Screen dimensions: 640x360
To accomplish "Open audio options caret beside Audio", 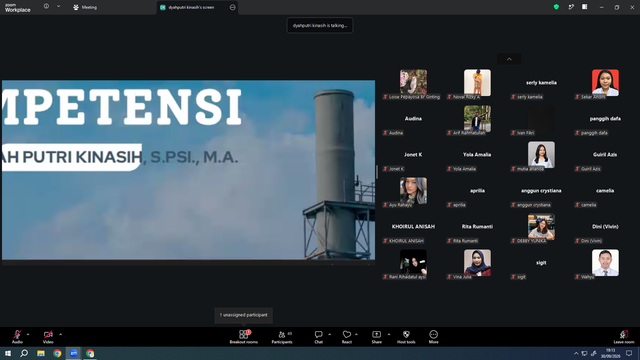I will click(x=28, y=334).
